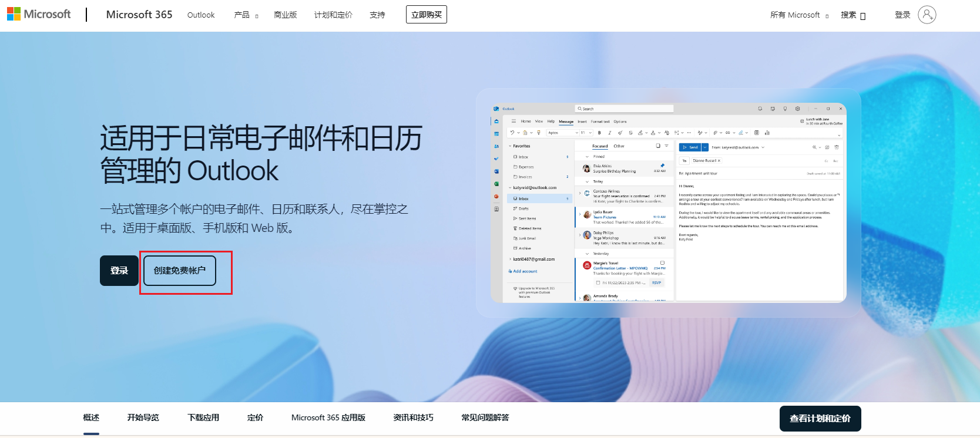The width and height of the screenshot is (980, 438).
Task: Select the 定价 tab
Action: [256, 417]
